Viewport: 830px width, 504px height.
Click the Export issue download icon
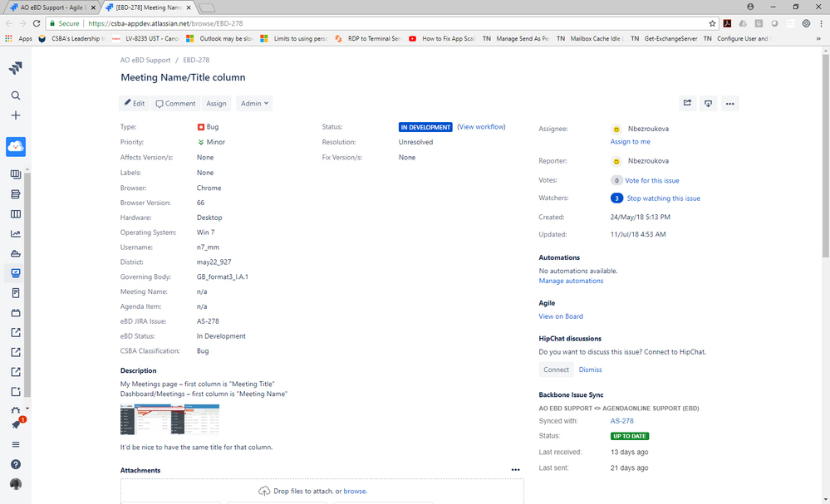(x=708, y=103)
